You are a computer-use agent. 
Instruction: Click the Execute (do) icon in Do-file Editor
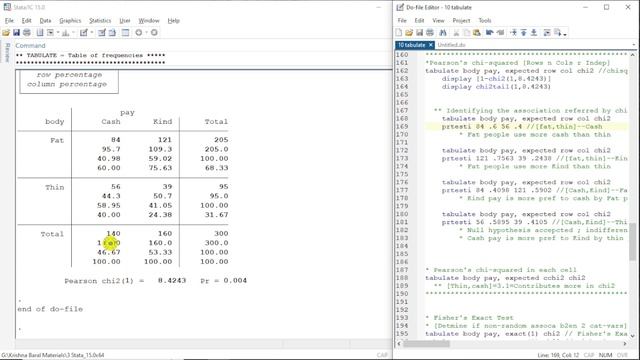558,33
